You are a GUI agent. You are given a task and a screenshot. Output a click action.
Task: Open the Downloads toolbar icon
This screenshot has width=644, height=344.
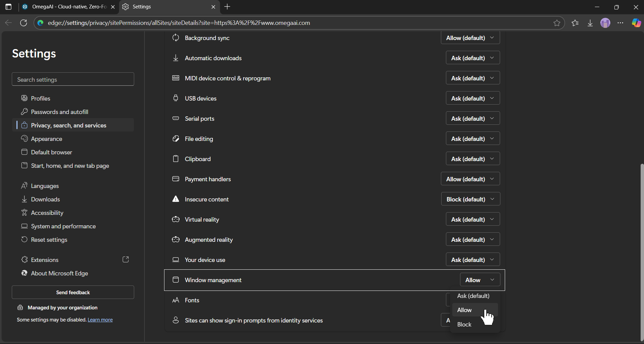coord(590,23)
